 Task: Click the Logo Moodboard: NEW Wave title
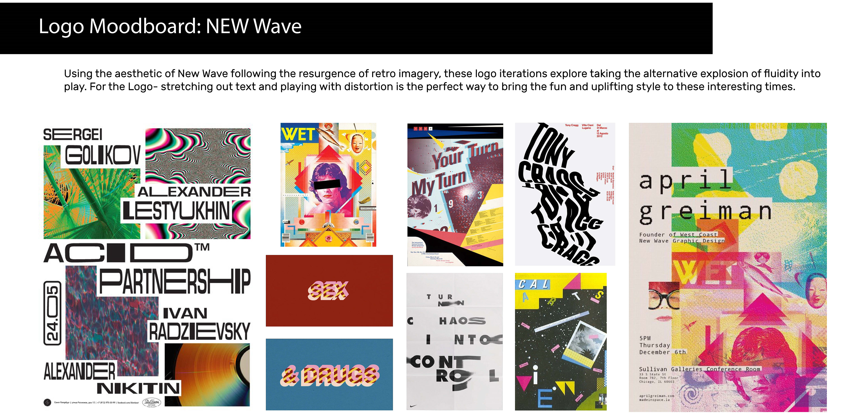[x=170, y=26]
